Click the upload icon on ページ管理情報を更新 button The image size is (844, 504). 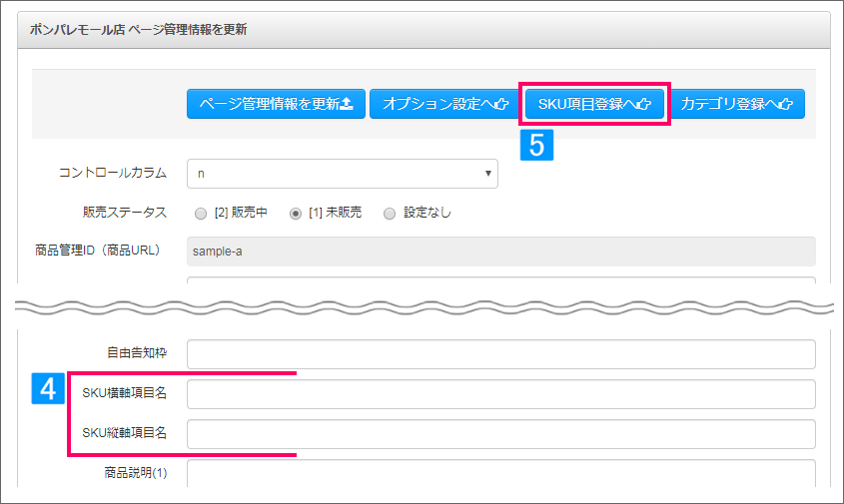[x=348, y=103]
